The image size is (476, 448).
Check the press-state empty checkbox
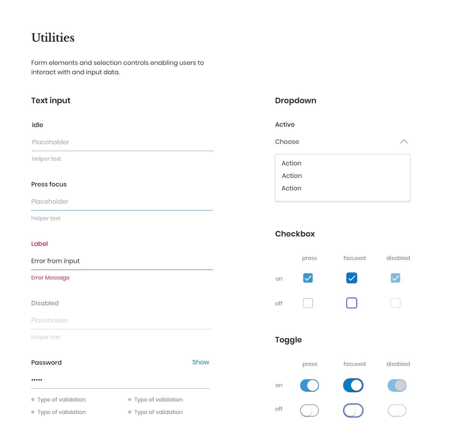(308, 303)
